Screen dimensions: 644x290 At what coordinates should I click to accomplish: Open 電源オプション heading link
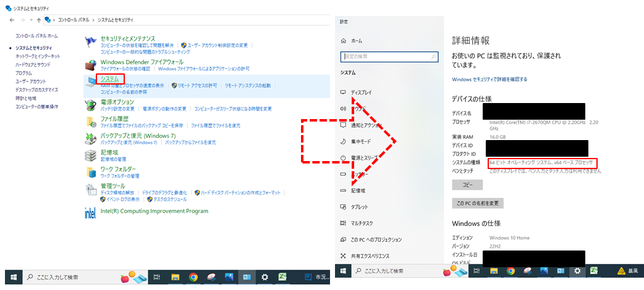pyautogui.click(x=117, y=102)
